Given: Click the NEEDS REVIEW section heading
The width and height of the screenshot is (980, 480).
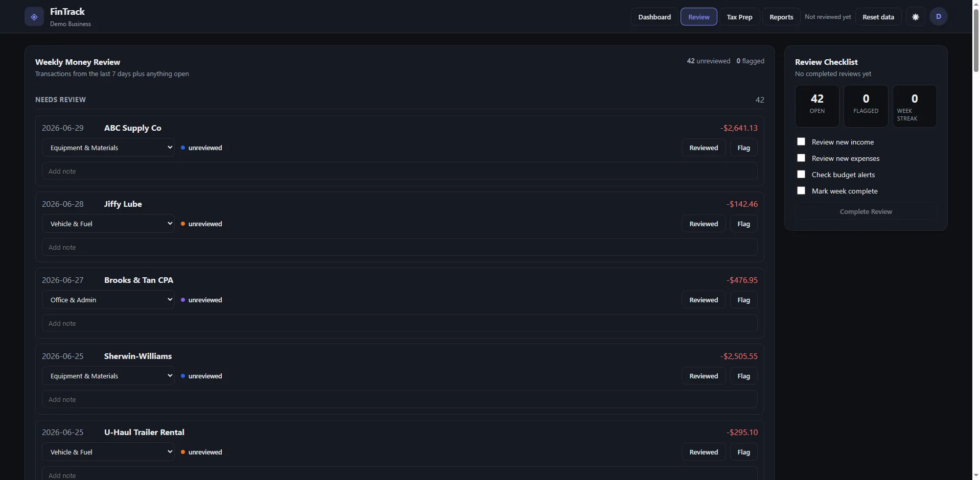Looking at the screenshot, I should (60, 100).
